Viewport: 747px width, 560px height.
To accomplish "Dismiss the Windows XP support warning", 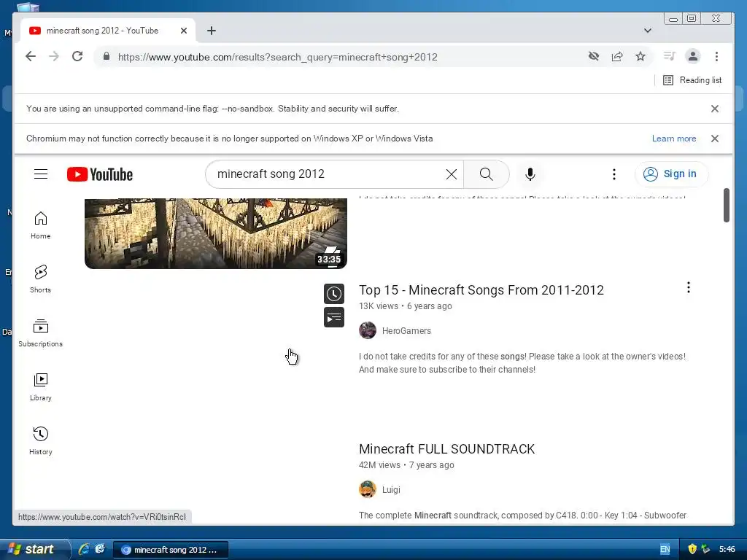I will 715,139.
